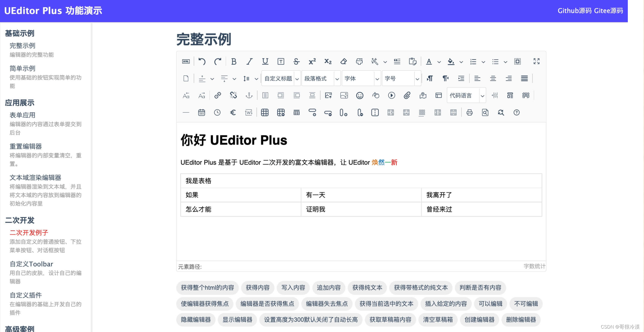644x332 pixels.
Task: Open the emoji picker icon
Action: pyautogui.click(x=359, y=95)
